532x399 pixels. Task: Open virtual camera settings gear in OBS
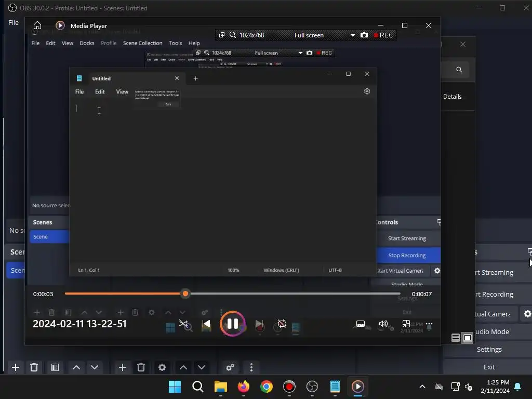[527, 314]
